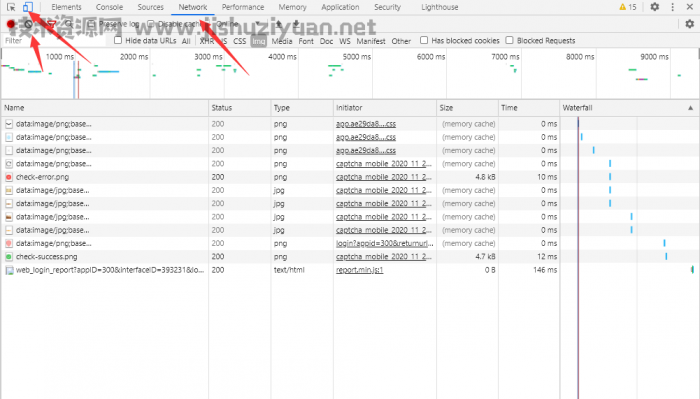Select the check-error.png request row
700x399 pixels.
[350, 177]
